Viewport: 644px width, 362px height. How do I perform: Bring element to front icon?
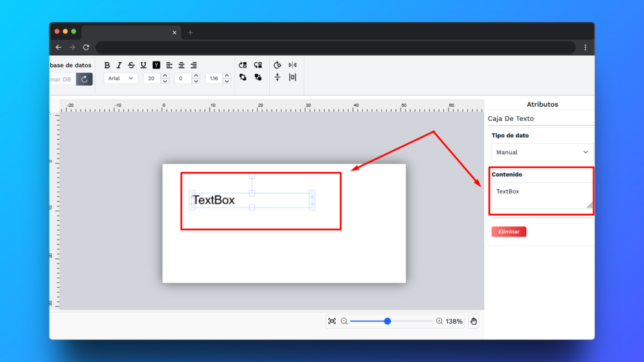pyautogui.click(x=243, y=77)
